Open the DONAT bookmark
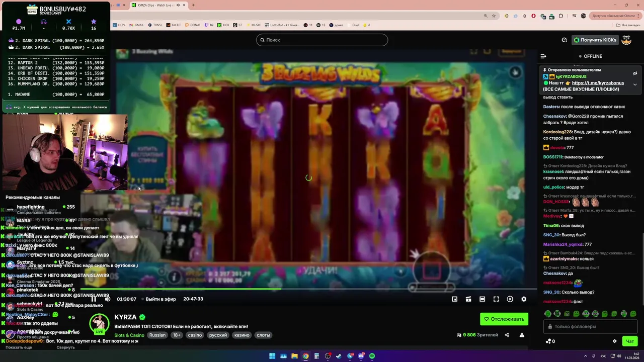Viewport: 644px width, 362px height. pos(193,25)
